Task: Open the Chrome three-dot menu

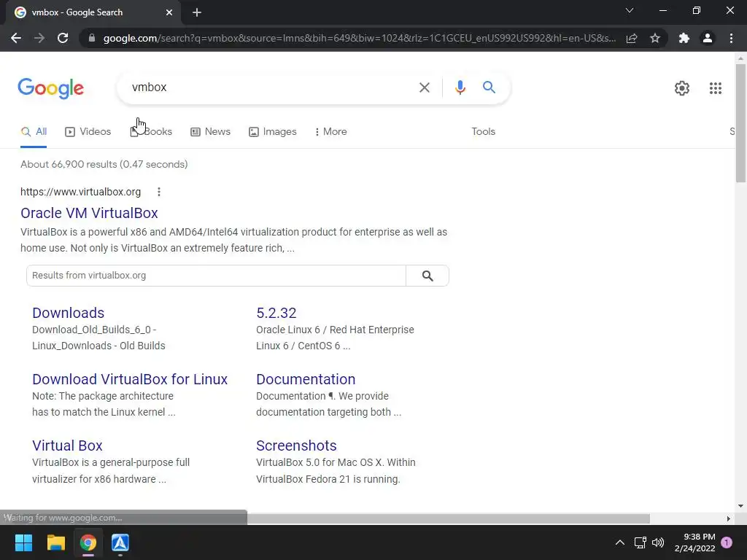Action: 731,38
